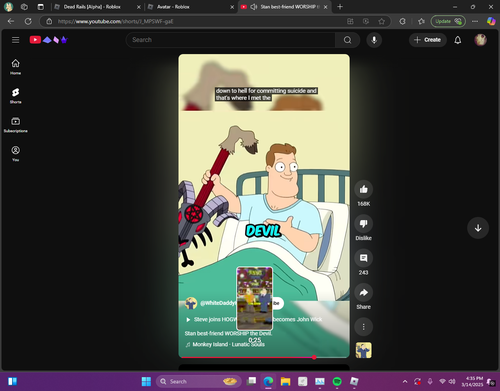Refresh the page

(x=28, y=21)
